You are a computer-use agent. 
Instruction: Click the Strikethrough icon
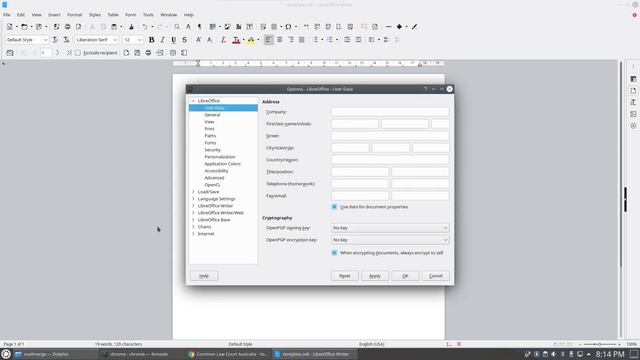click(184, 40)
